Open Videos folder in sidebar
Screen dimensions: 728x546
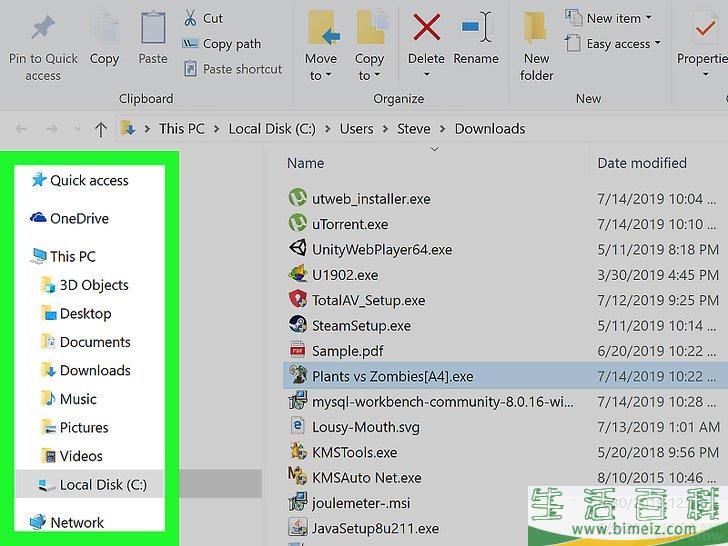coord(72,456)
